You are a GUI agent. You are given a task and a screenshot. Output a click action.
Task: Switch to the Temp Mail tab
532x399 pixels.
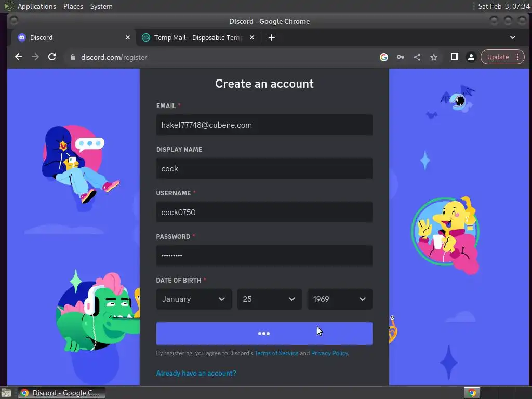coord(198,37)
